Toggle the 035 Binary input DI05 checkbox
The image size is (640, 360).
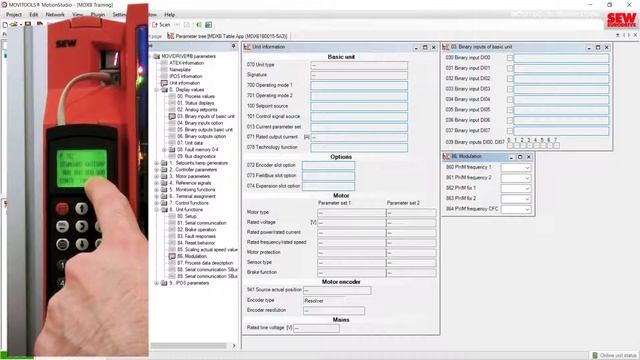[x=510, y=110]
